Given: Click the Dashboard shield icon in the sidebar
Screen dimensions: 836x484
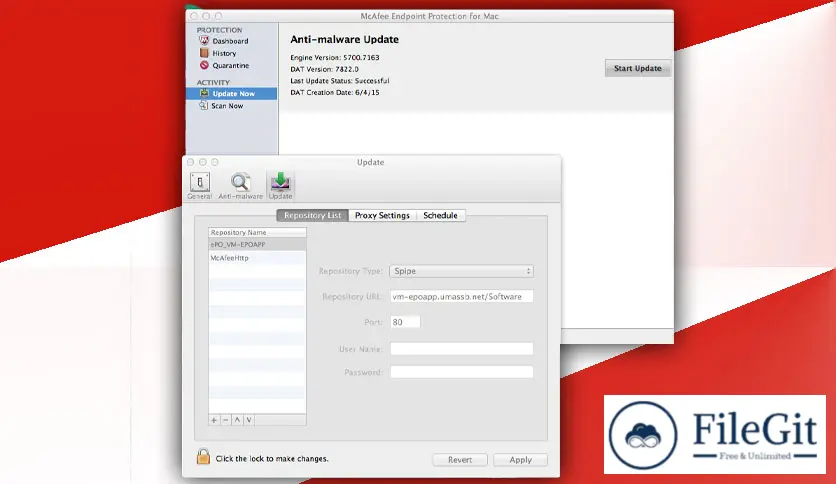Looking at the screenshot, I should (x=204, y=41).
